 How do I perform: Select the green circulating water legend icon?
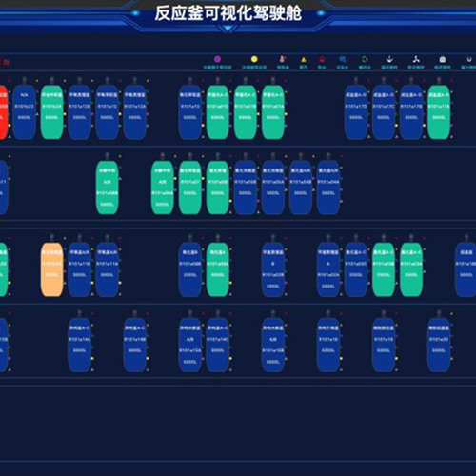pos(365,59)
